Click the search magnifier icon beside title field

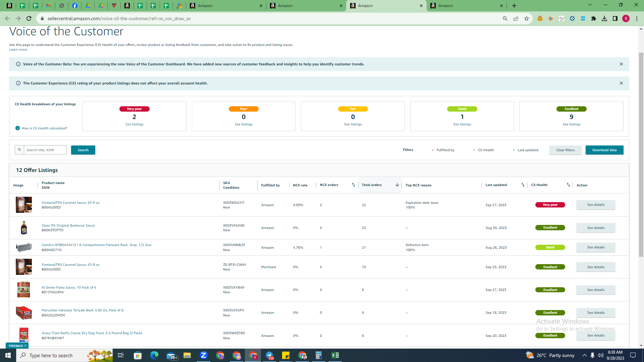[19, 150]
